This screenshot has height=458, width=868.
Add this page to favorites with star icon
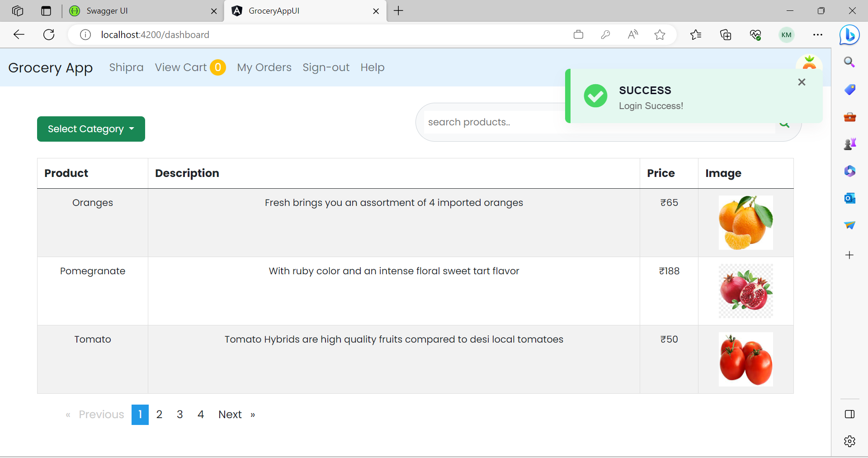click(660, 34)
